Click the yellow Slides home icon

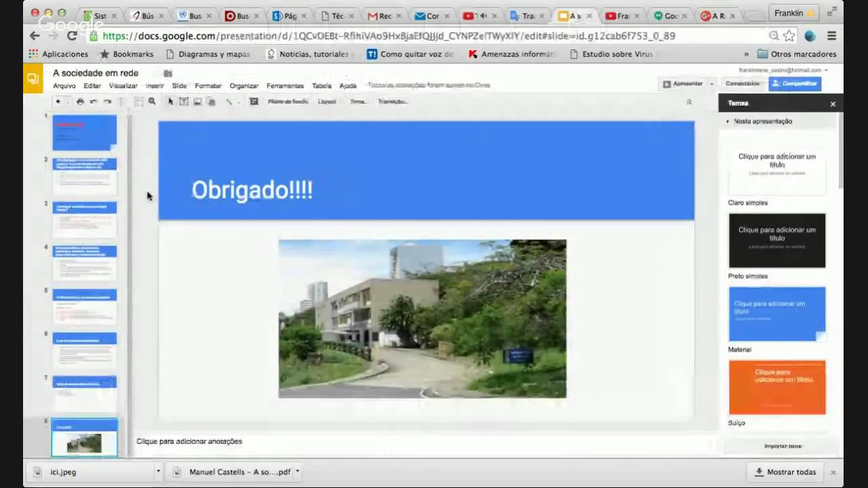[33, 79]
